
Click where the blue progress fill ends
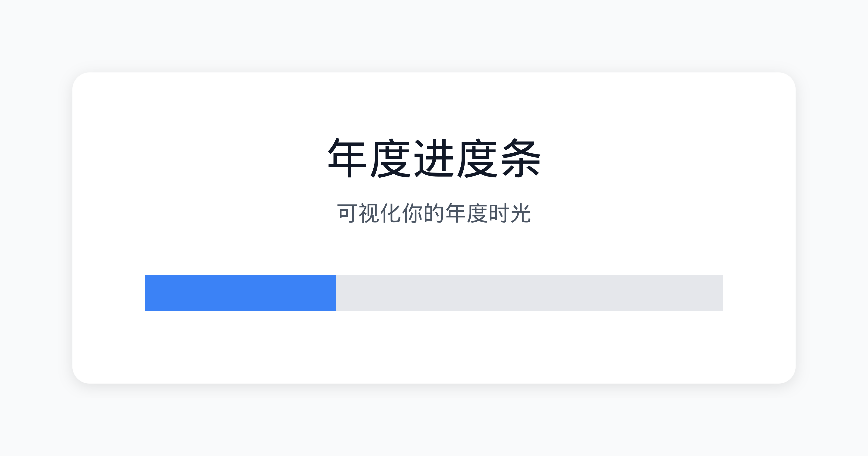tap(335, 293)
